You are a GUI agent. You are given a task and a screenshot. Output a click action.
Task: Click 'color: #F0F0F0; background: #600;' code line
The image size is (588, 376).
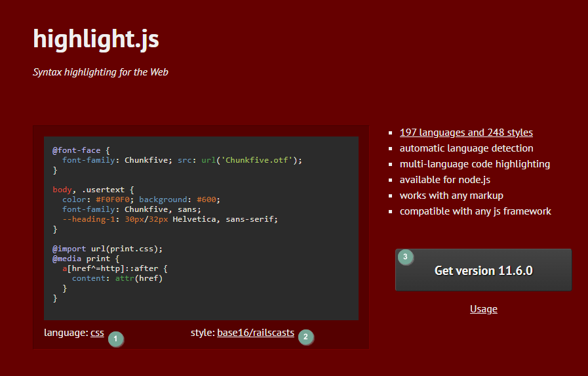tap(142, 199)
